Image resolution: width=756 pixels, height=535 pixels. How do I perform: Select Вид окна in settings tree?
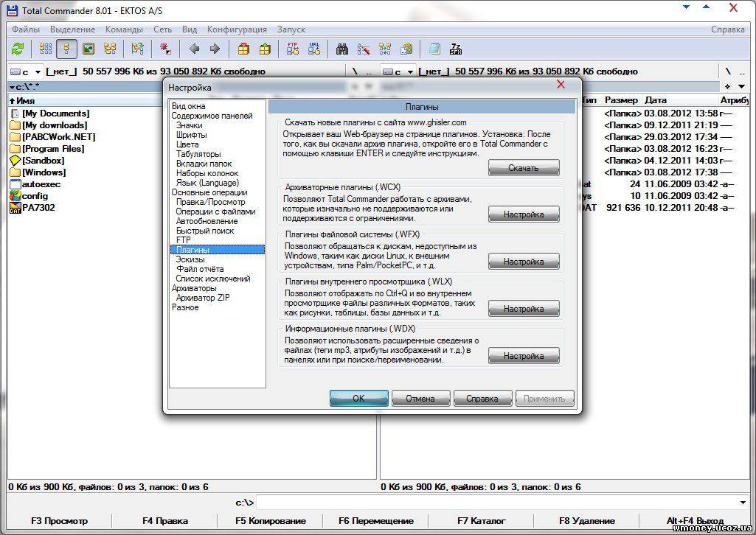[189, 106]
